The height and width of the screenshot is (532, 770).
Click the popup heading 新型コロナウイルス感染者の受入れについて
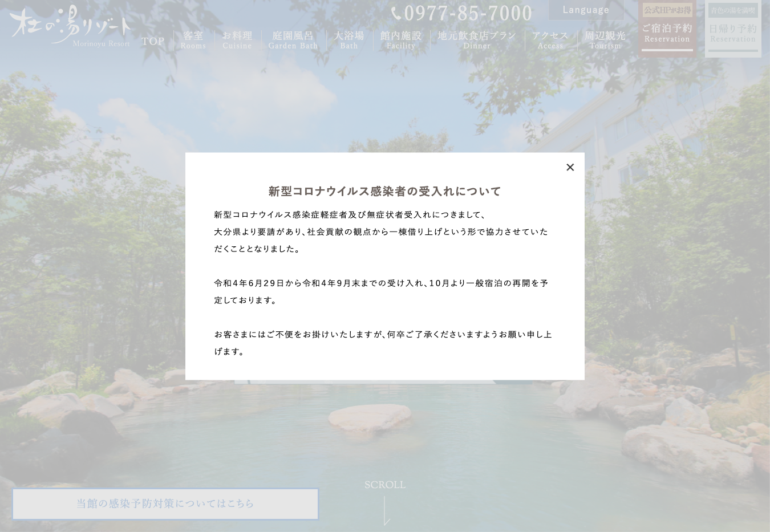coord(384,192)
